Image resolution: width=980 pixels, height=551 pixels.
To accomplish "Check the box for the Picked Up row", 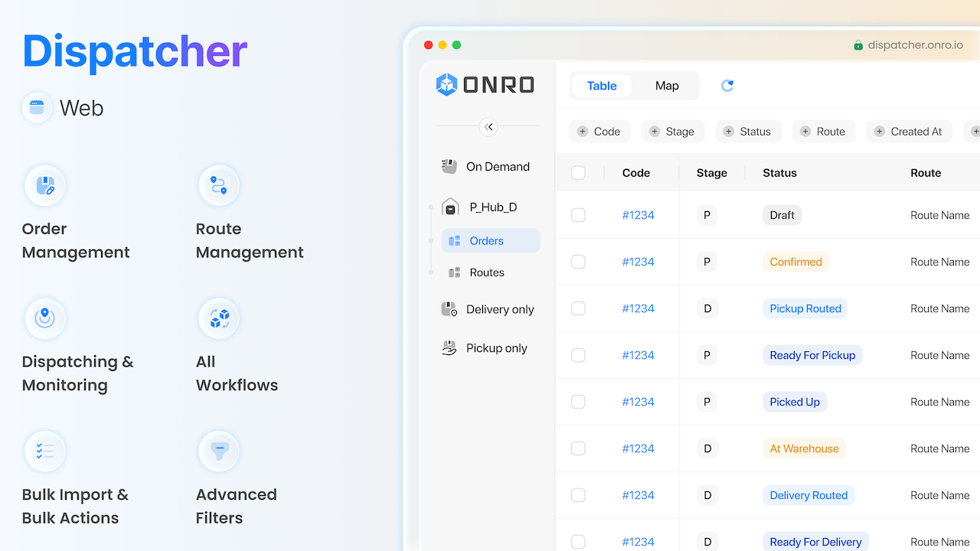I will 578,402.
